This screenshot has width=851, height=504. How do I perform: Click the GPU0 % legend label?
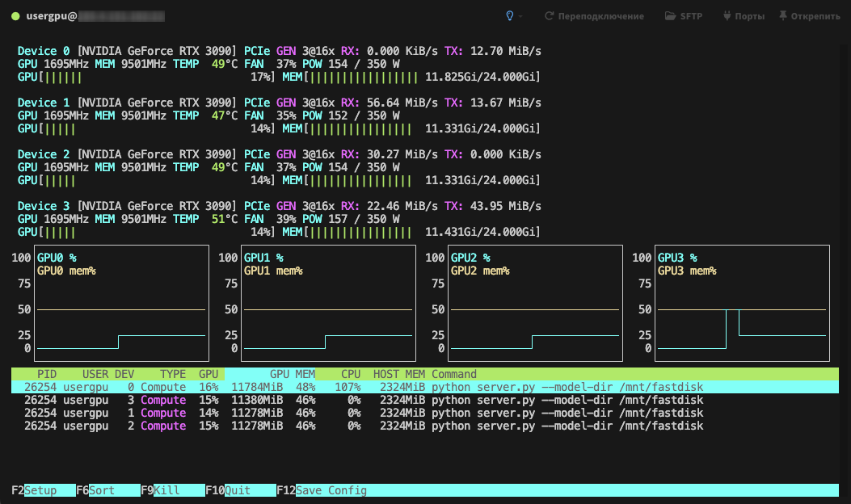pos(57,258)
